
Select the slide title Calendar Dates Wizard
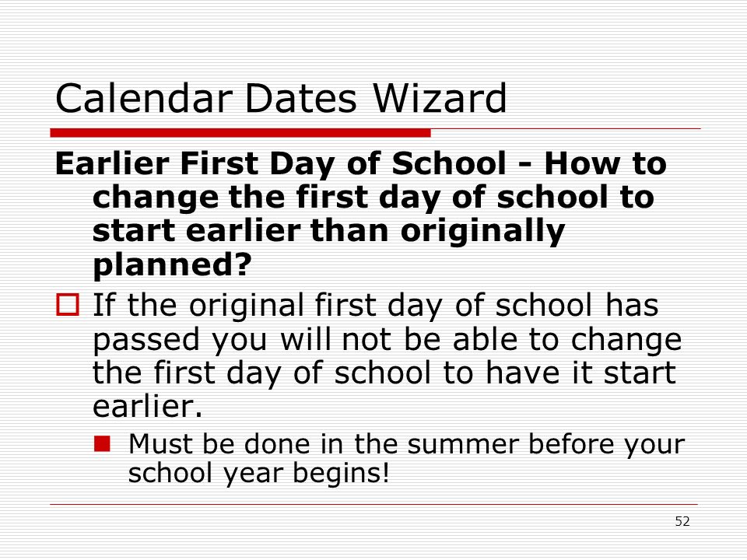(x=281, y=98)
